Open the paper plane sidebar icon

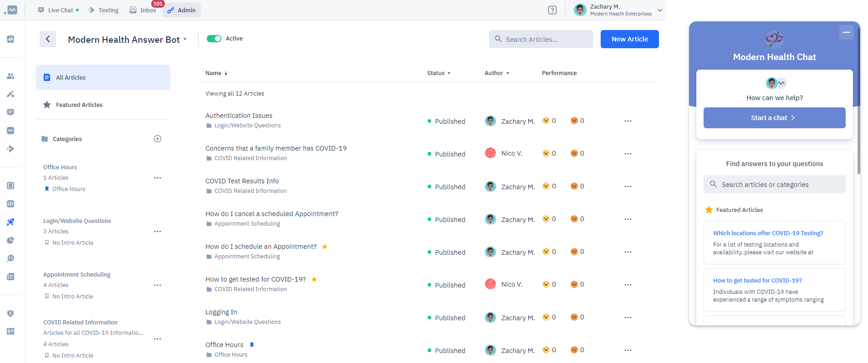pos(10,149)
